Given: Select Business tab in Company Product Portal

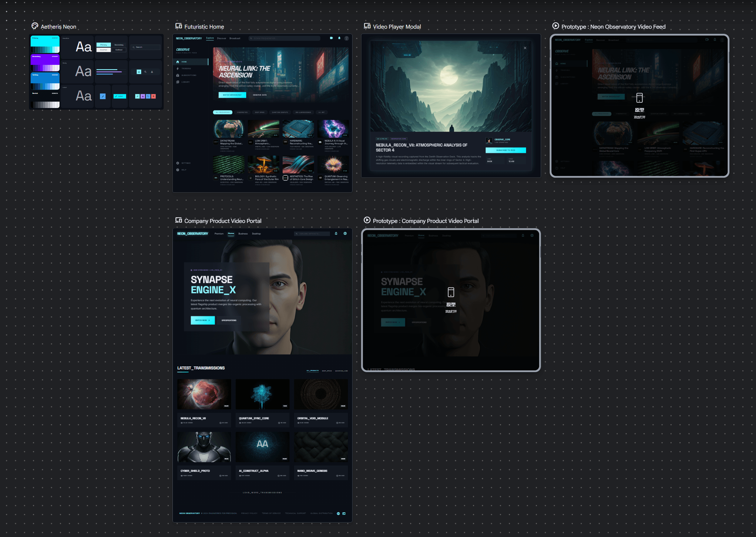Looking at the screenshot, I should point(243,234).
